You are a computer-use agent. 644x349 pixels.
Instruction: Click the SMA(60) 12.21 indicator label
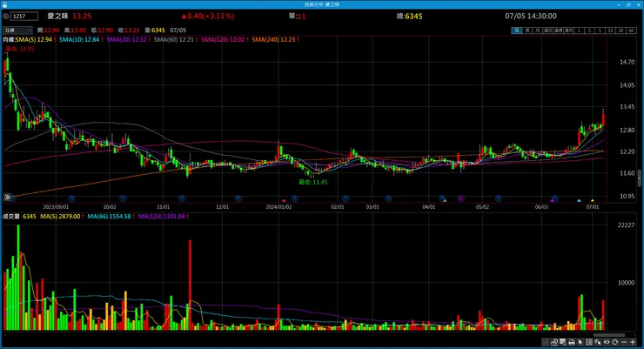click(176, 39)
